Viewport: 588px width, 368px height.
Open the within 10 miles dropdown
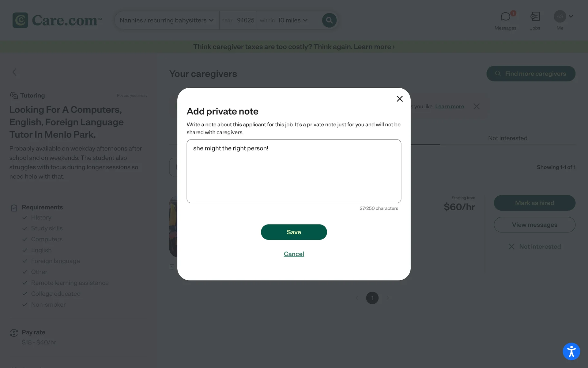point(284,20)
